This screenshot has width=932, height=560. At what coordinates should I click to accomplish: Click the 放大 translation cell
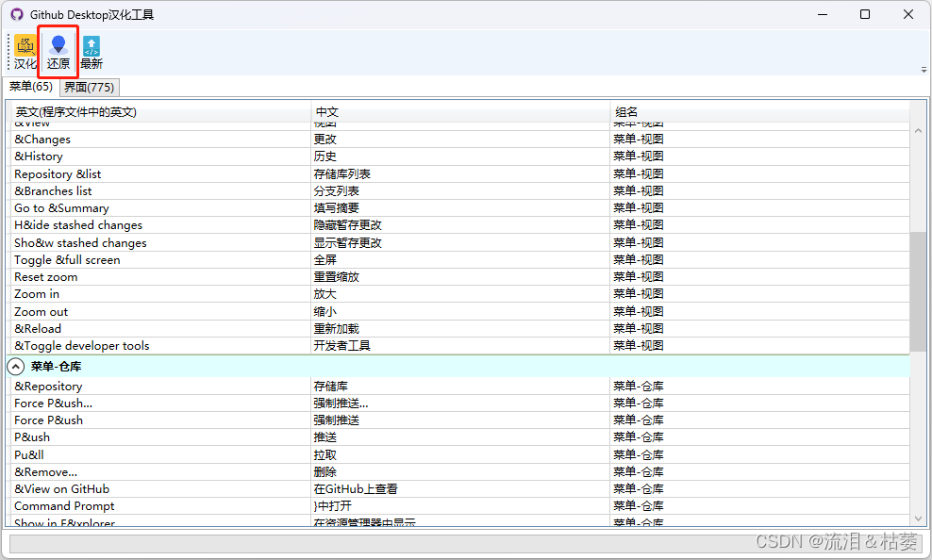(x=460, y=294)
